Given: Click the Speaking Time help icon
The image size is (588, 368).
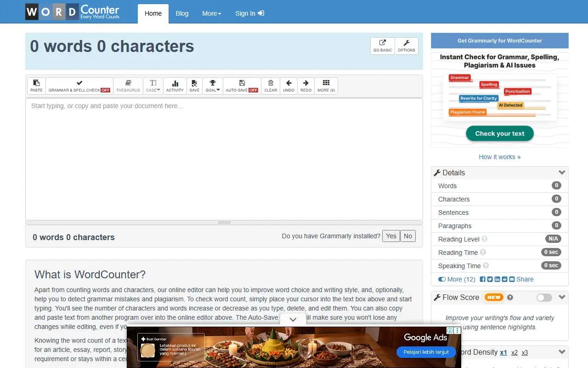Looking at the screenshot, I should click(486, 266).
